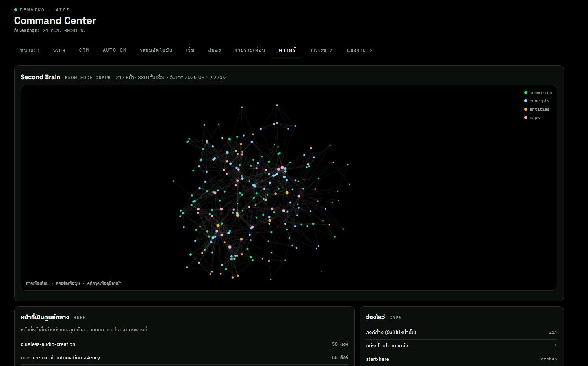Open the AUTO-DM tab
Screen dimensions: 588x366
tap(115, 50)
